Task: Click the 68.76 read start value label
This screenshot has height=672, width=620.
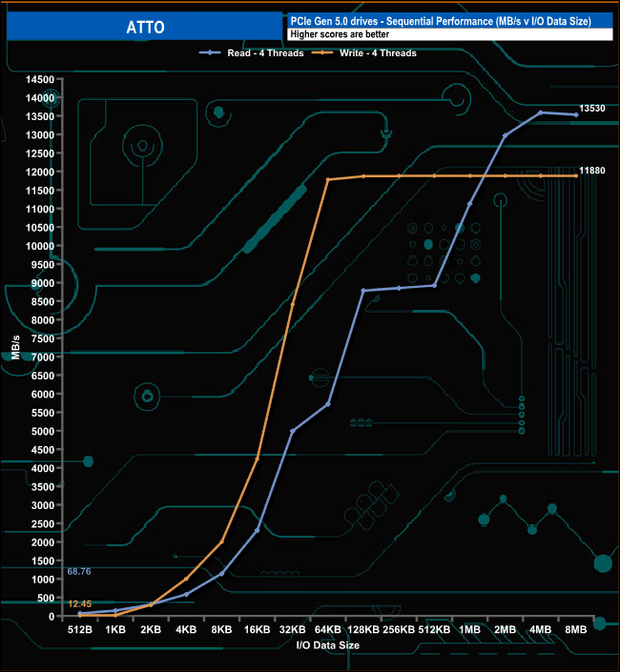Action: tap(79, 572)
